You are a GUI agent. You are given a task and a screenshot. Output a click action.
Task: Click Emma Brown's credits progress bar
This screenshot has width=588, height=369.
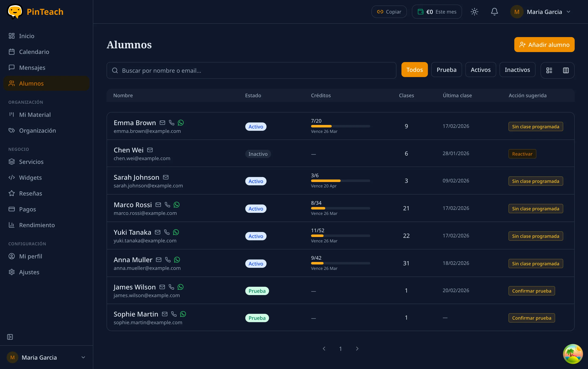(340, 126)
